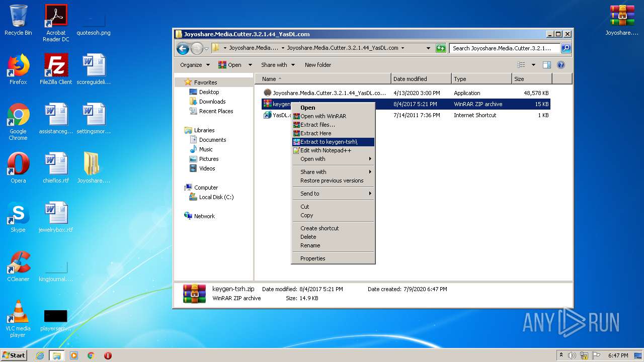Expand address bar history dropdown

(428, 48)
